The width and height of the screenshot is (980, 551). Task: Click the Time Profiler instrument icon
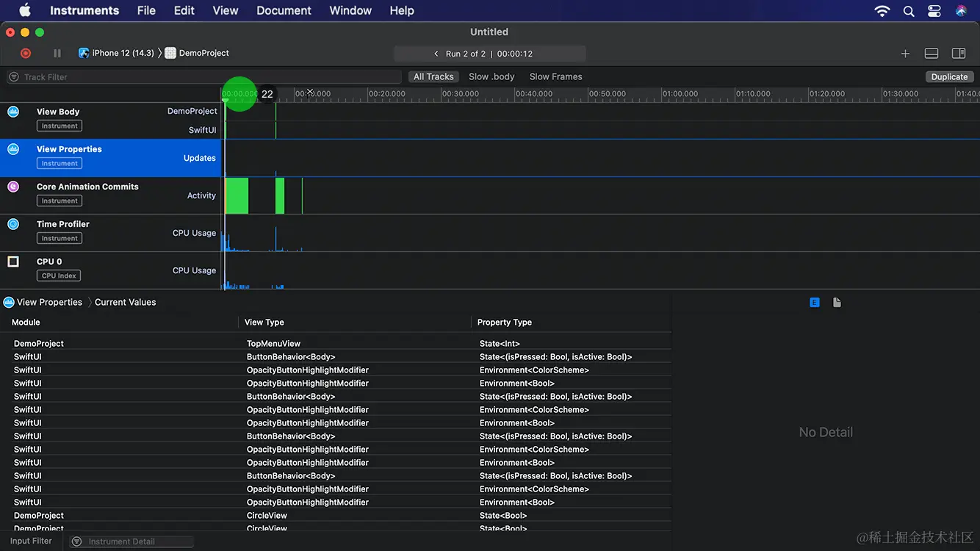13,224
